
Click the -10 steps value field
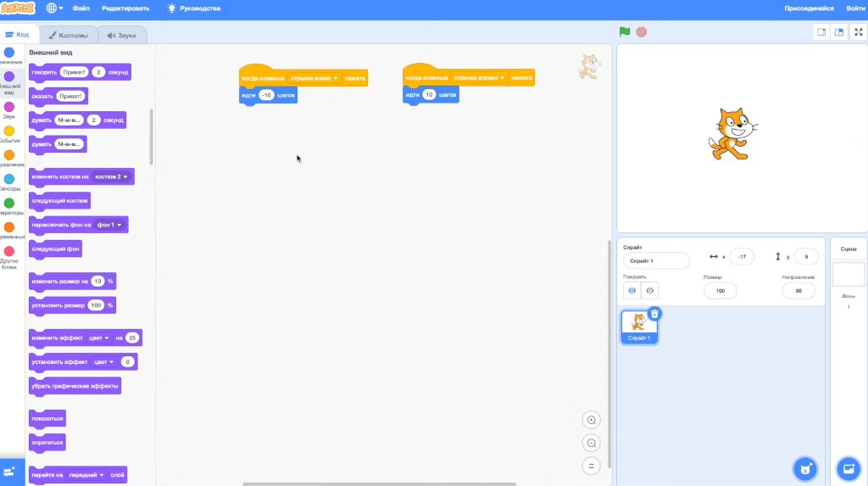click(267, 95)
